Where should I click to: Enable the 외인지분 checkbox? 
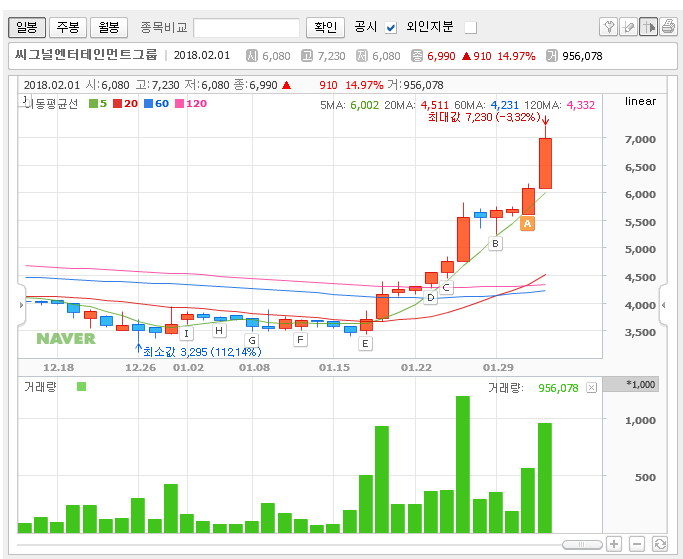point(470,27)
